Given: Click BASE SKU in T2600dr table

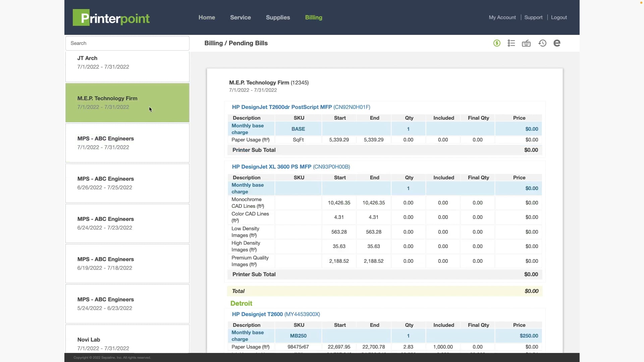Looking at the screenshot, I should coord(298,129).
